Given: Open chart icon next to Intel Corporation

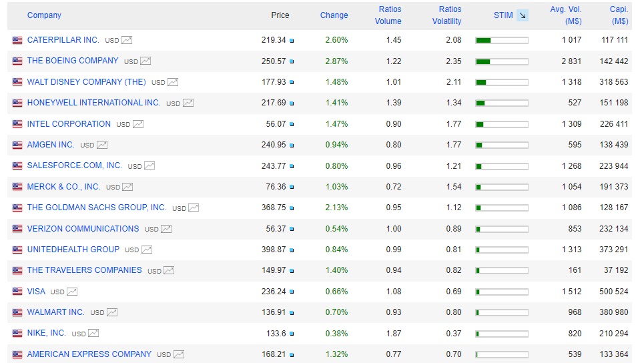Looking at the screenshot, I should 138,124.
